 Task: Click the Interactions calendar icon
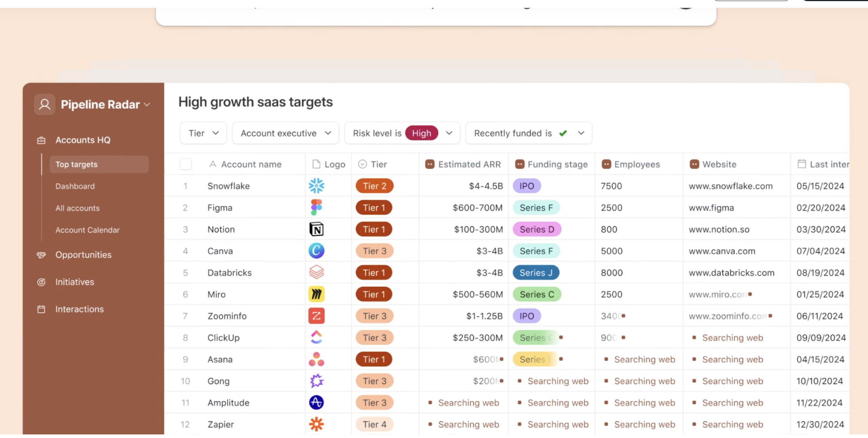click(41, 309)
